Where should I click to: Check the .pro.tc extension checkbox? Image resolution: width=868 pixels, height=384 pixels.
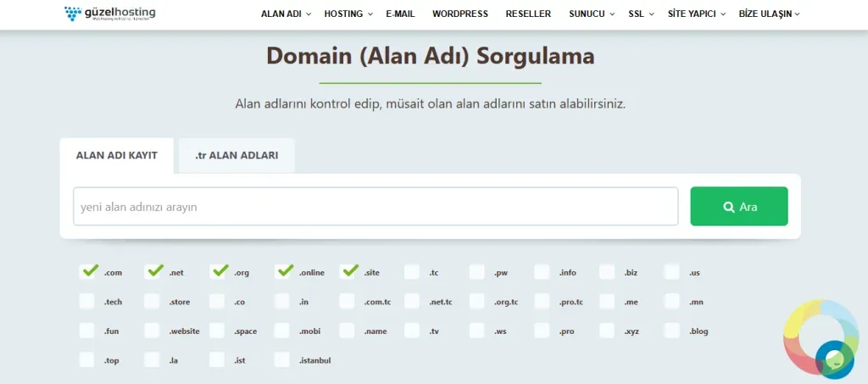point(542,302)
